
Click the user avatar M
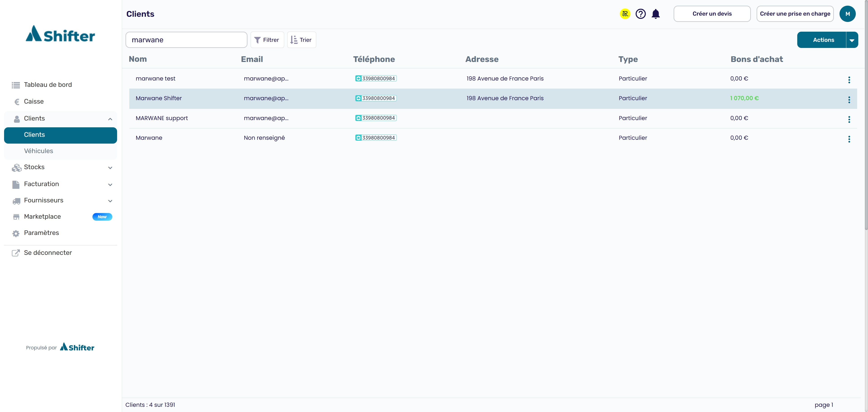click(x=847, y=14)
